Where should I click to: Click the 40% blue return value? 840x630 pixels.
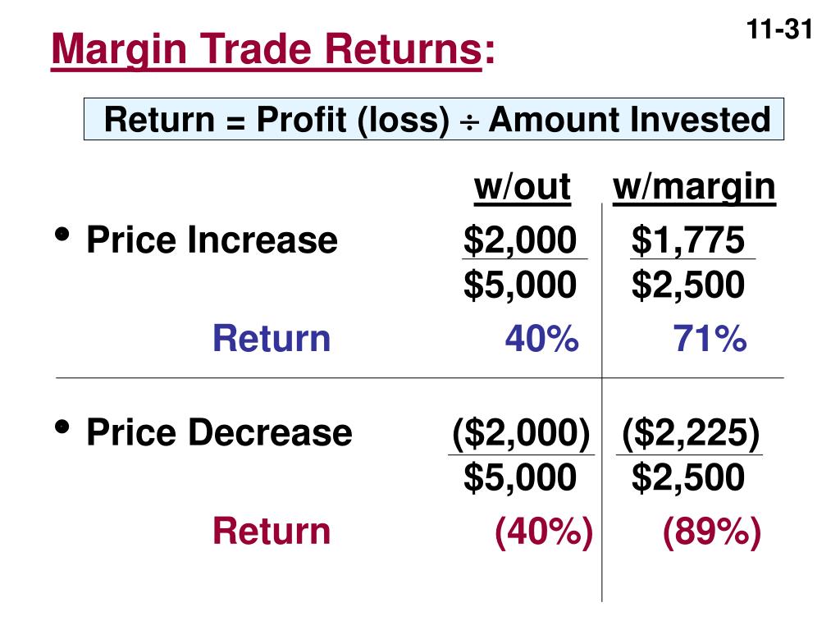(x=541, y=339)
